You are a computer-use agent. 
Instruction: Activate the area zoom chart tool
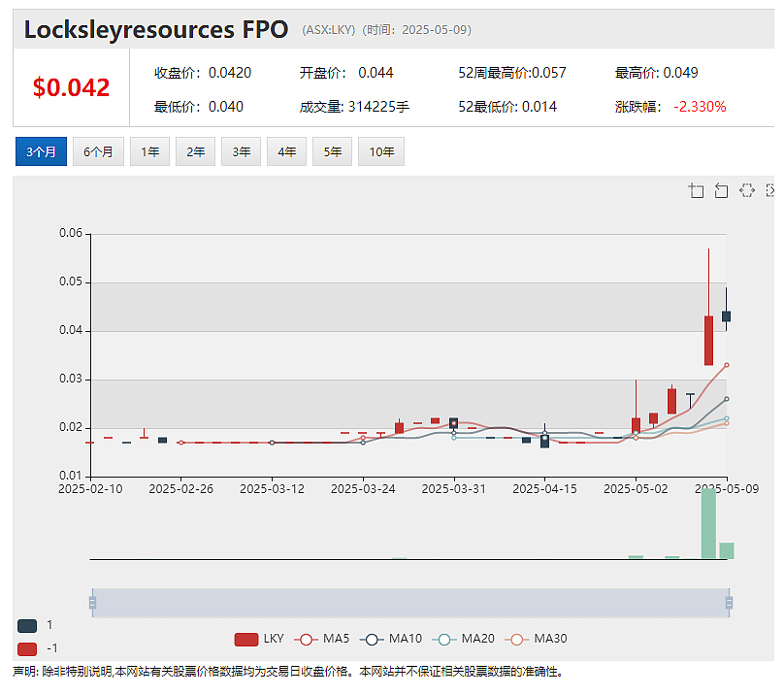pos(696,190)
